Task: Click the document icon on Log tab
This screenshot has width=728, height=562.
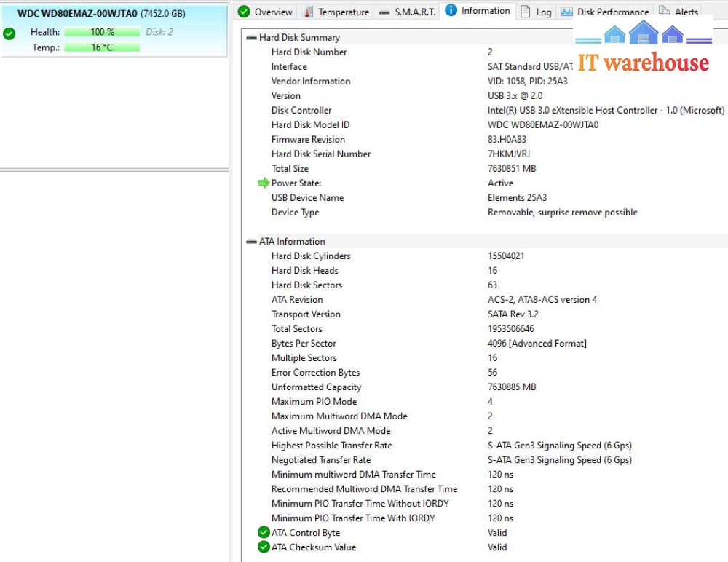Action: (x=525, y=12)
